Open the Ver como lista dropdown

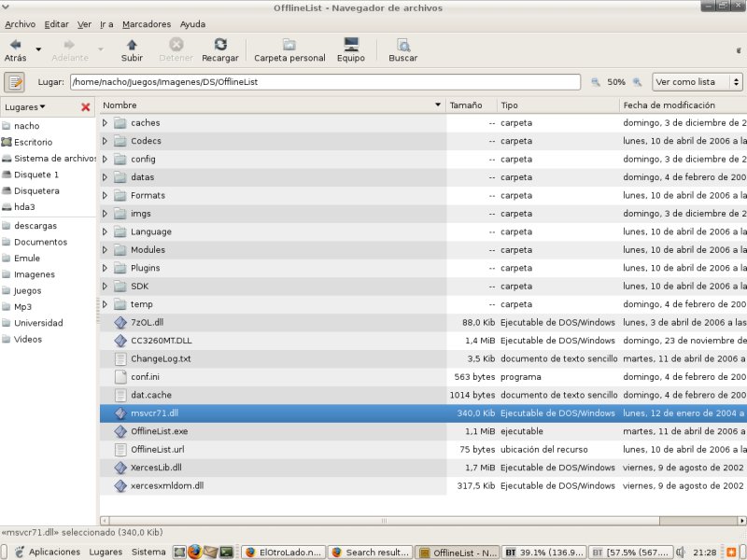tap(697, 82)
